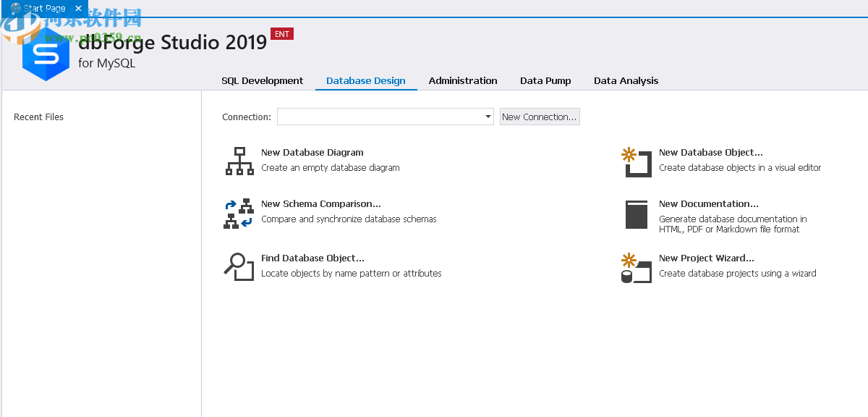The height and width of the screenshot is (417, 868).
Task: Switch to the Data Analysis tab
Action: coord(626,80)
